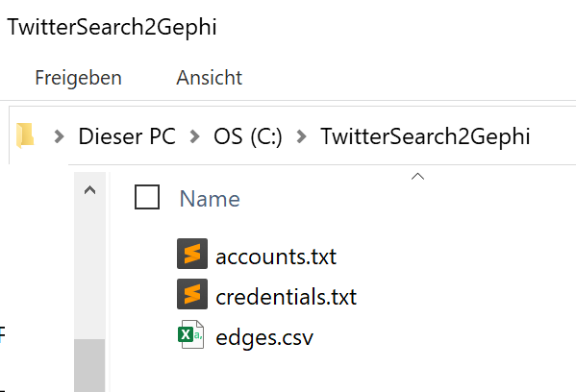Click the scrollbar up arrow in navigation pane

click(x=89, y=190)
